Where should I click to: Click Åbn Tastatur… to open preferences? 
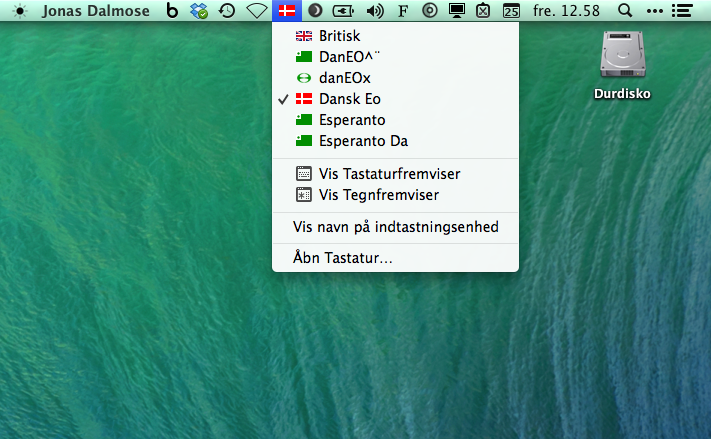pos(342,258)
